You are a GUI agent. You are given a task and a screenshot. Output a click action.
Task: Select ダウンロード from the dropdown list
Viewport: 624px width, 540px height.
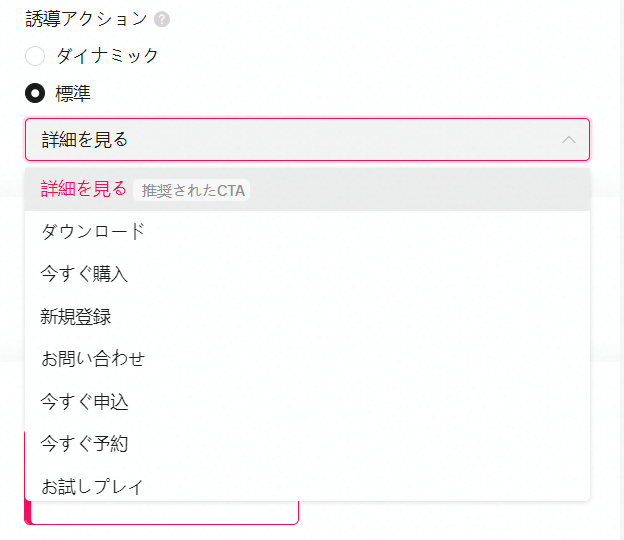(93, 231)
